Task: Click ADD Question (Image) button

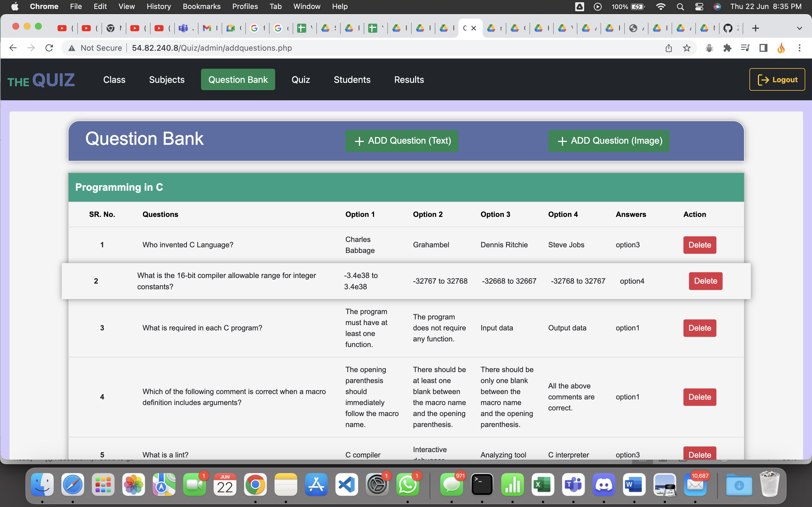Action: point(609,141)
